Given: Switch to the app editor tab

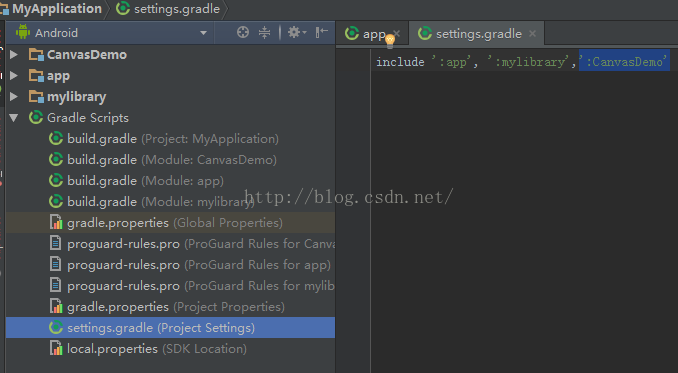Looking at the screenshot, I should coord(373,34).
